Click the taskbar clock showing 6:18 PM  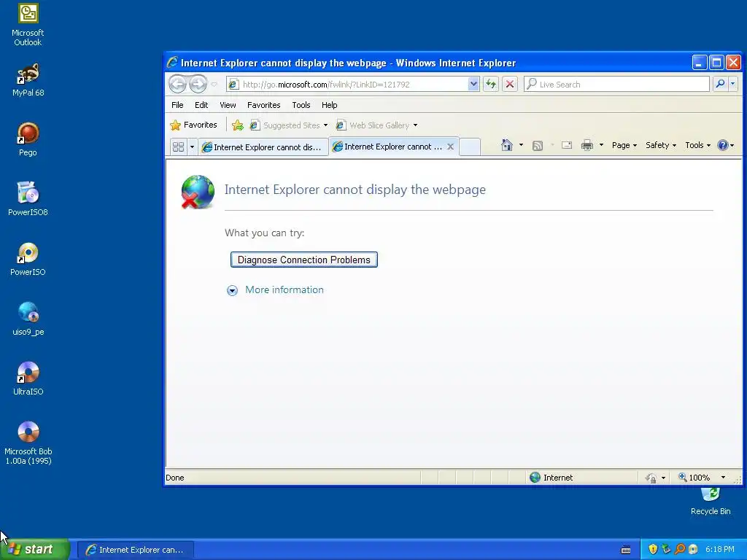[x=719, y=550]
